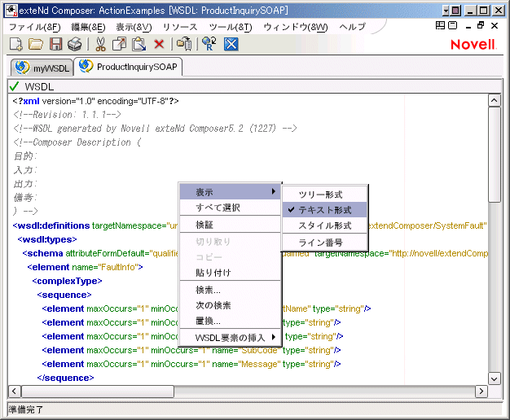
Task: Open the 表示 menu in menu bar
Action: click(134, 27)
